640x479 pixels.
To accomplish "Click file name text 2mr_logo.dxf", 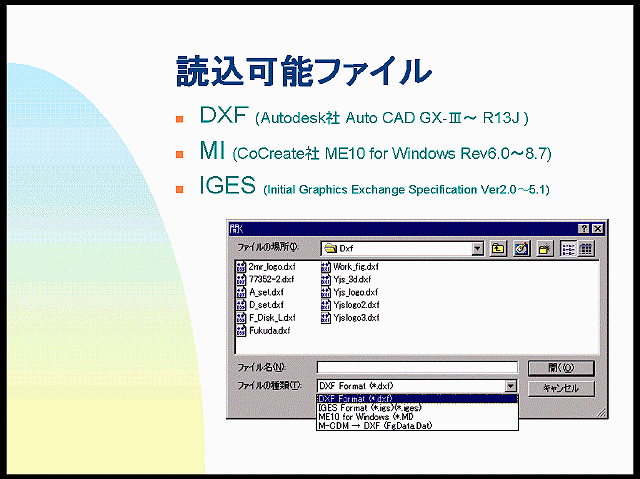I will pos(272,267).
